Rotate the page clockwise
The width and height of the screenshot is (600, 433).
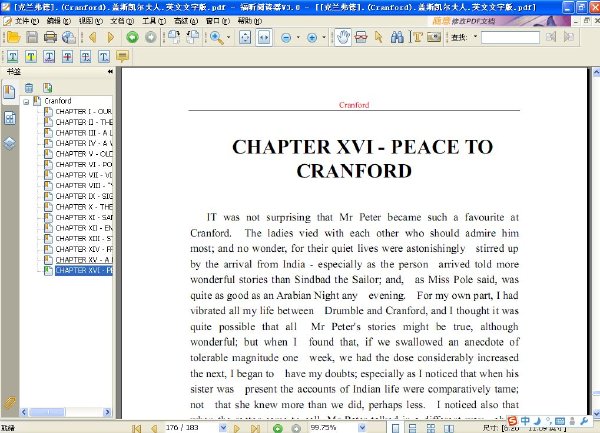pyautogui.click(x=174, y=37)
